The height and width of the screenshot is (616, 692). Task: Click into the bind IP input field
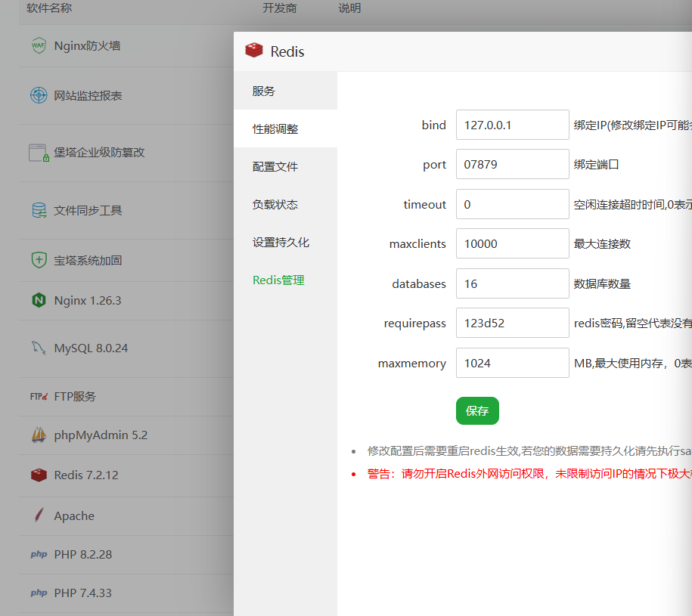click(512, 125)
